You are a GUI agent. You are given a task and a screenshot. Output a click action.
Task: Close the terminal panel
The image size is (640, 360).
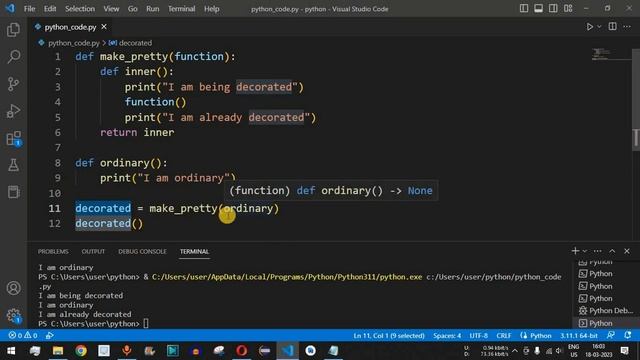(x=627, y=251)
